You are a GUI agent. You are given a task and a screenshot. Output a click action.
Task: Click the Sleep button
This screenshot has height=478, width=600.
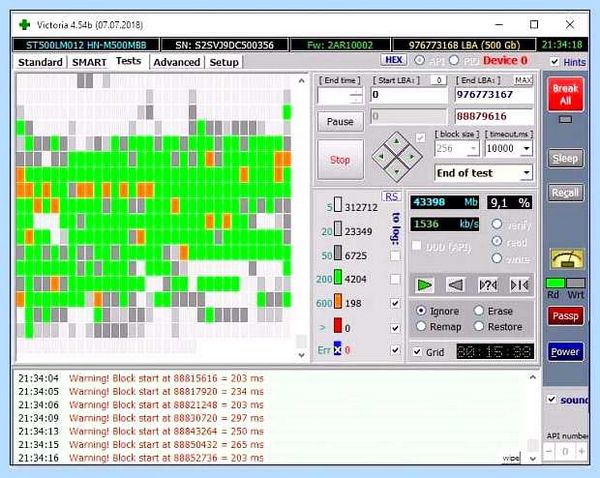565,158
